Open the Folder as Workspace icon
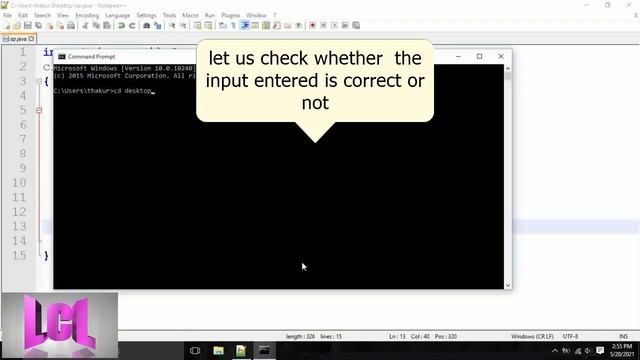The height and width of the screenshot is (360, 640). tap(288, 26)
